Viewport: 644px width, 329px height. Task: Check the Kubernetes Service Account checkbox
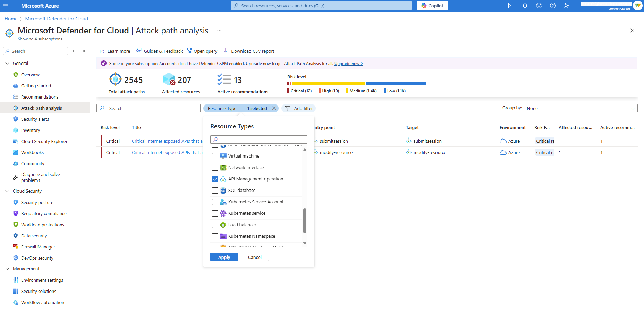pos(215,202)
